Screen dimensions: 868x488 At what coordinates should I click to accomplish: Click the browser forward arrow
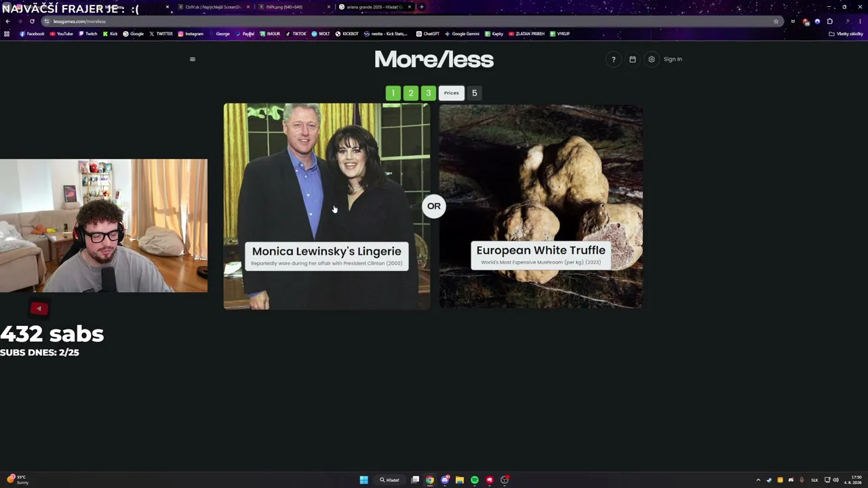coord(20,21)
